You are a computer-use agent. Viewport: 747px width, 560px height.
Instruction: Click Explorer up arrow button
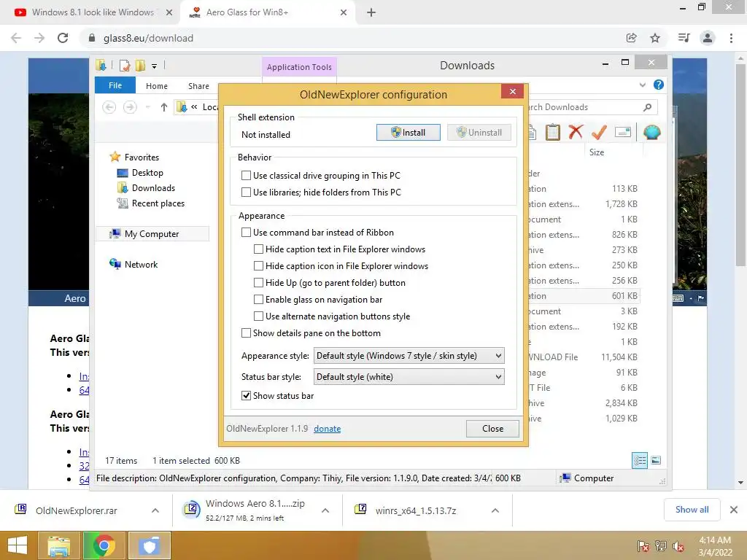coord(164,107)
